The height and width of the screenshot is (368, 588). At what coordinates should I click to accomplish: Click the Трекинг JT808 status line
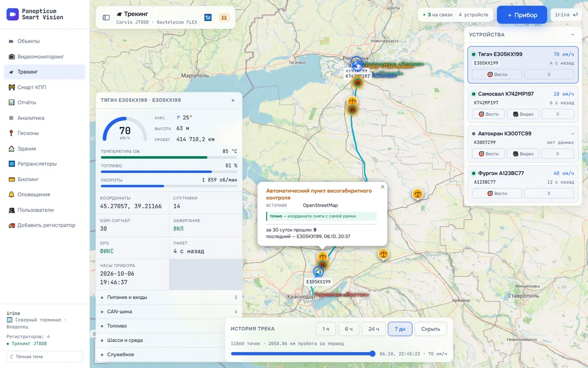pyautogui.click(x=27, y=343)
